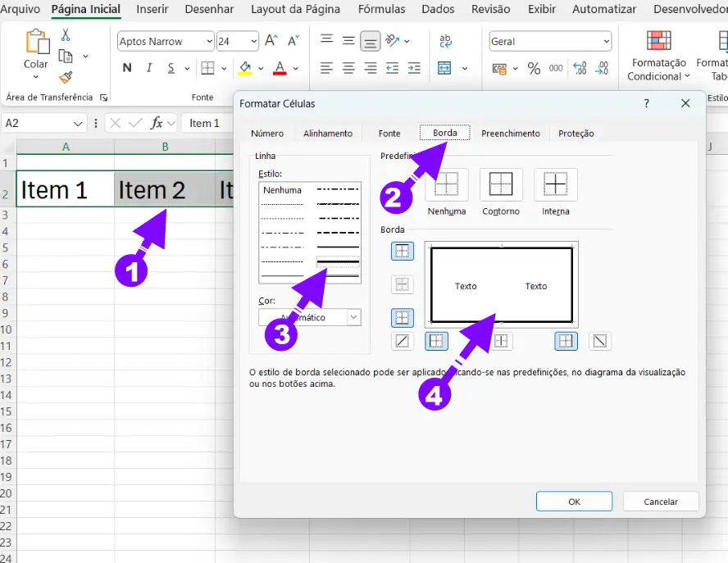Open the Geral number format dropdown
728x563 pixels.
pyautogui.click(x=606, y=42)
